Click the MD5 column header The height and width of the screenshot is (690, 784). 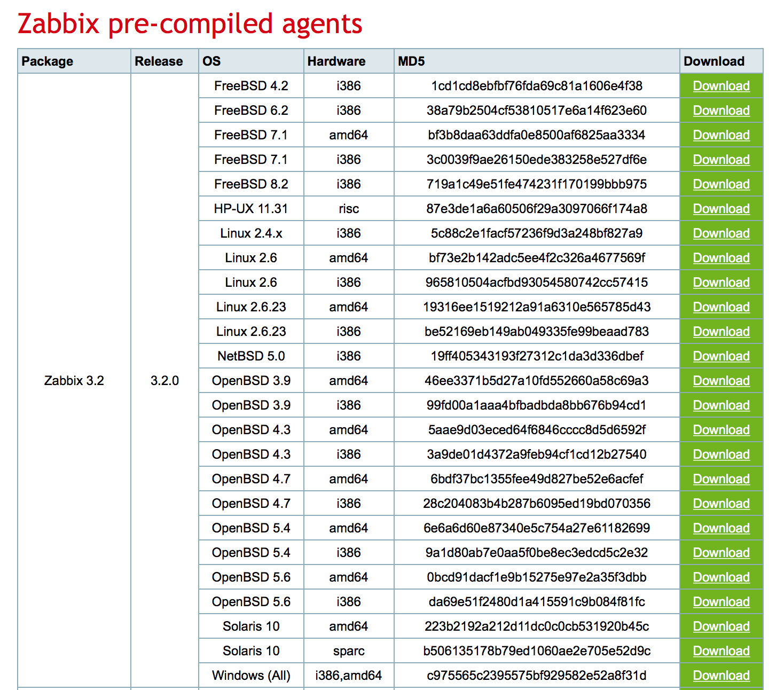tap(411, 61)
